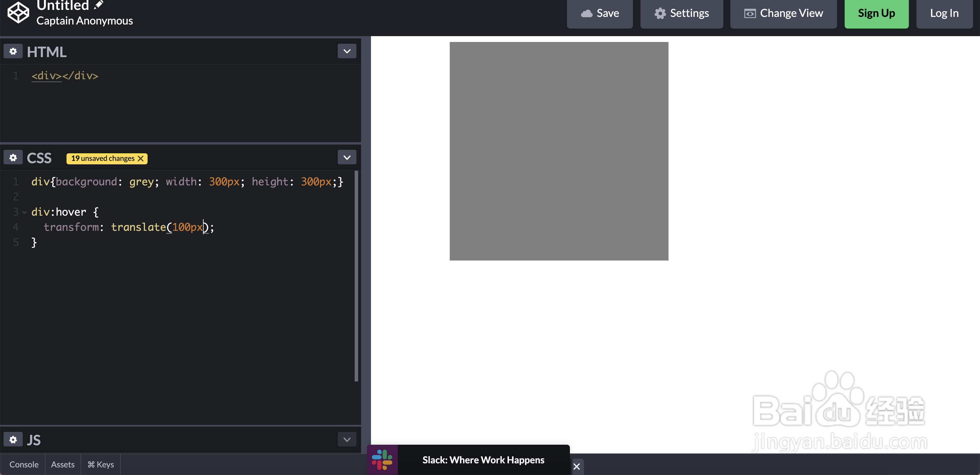The image size is (980, 475).
Task: Open pen Settings
Action: [x=682, y=14]
